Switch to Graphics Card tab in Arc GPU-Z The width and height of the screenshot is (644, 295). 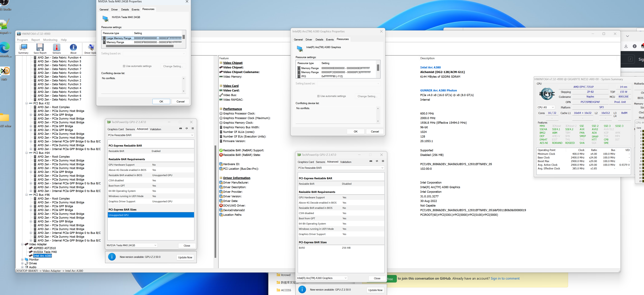[x=306, y=162]
